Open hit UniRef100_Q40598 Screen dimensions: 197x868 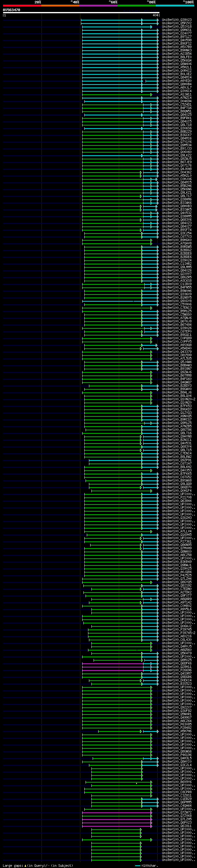(177, 40)
